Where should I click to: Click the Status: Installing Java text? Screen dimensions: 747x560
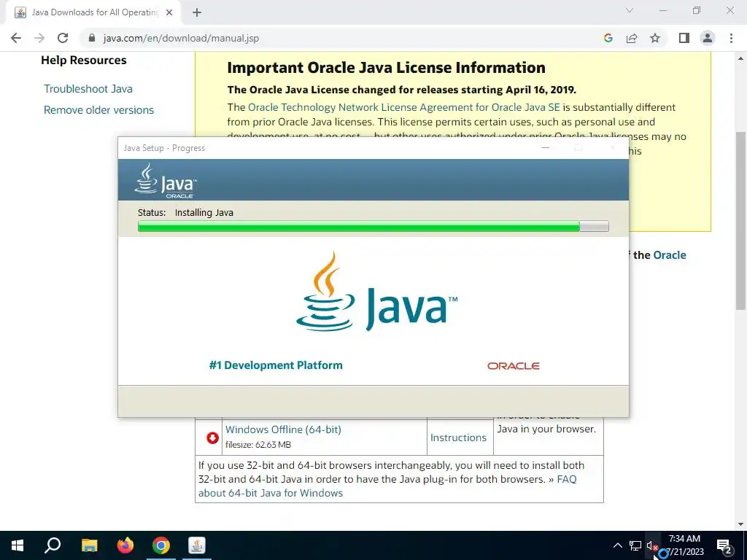[x=185, y=213]
